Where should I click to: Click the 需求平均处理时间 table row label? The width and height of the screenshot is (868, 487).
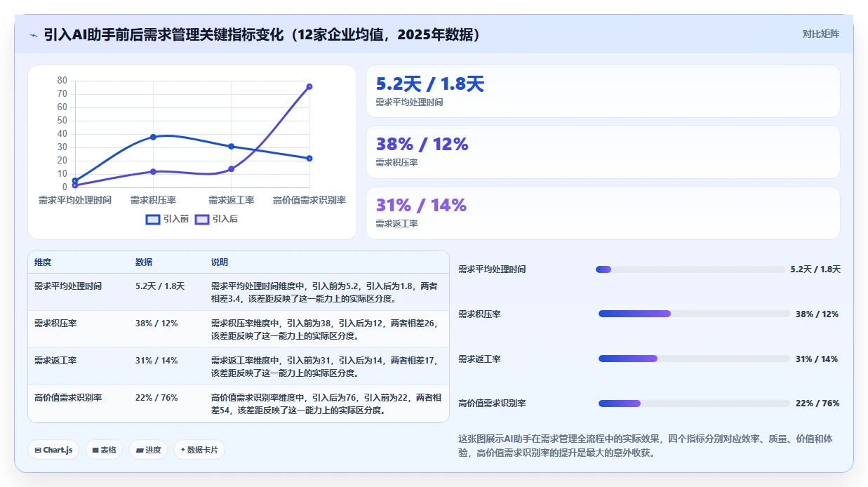68,286
